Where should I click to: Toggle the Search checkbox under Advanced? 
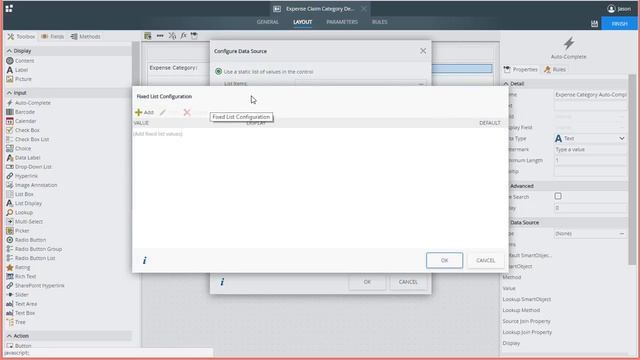tap(558, 196)
